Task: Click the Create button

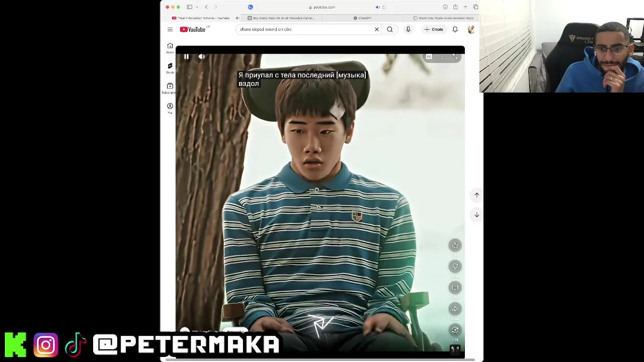Action: (434, 30)
